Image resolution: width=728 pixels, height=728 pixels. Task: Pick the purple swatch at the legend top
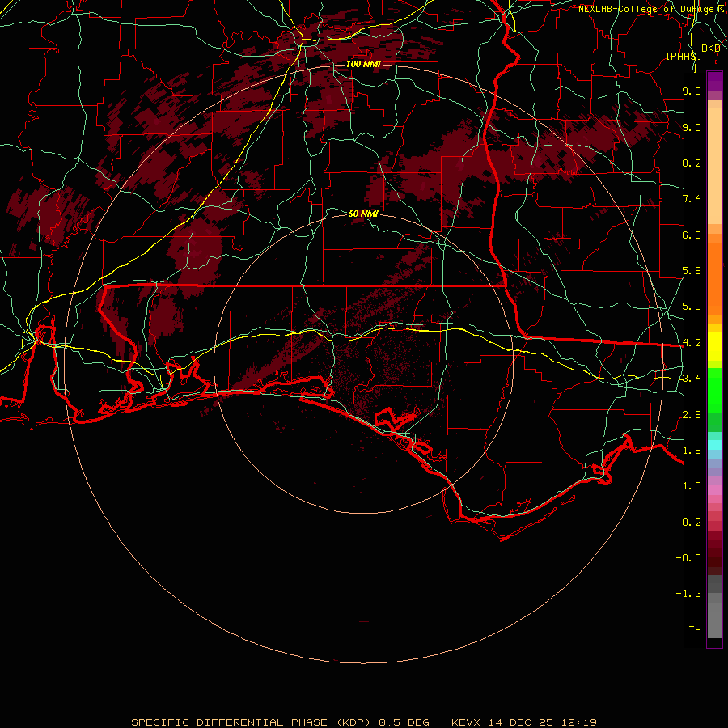pyautogui.click(x=714, y=81)
